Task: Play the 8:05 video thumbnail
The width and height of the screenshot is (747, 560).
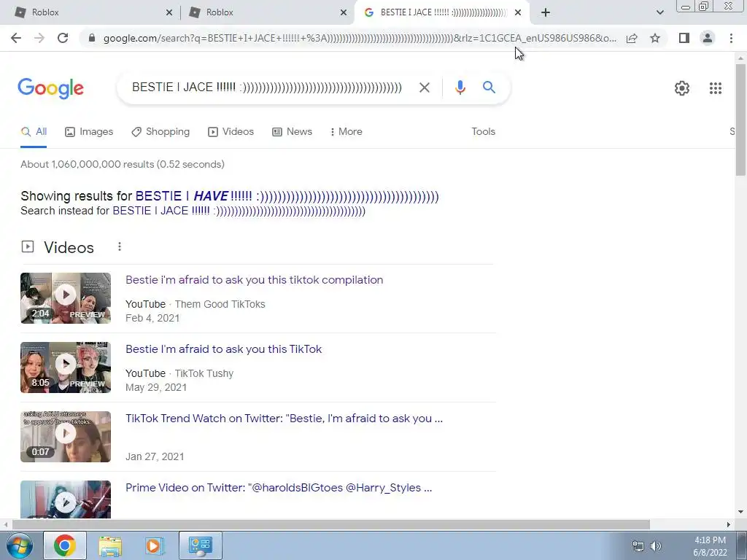Action: pyautogui.click(x=66, y=367)
